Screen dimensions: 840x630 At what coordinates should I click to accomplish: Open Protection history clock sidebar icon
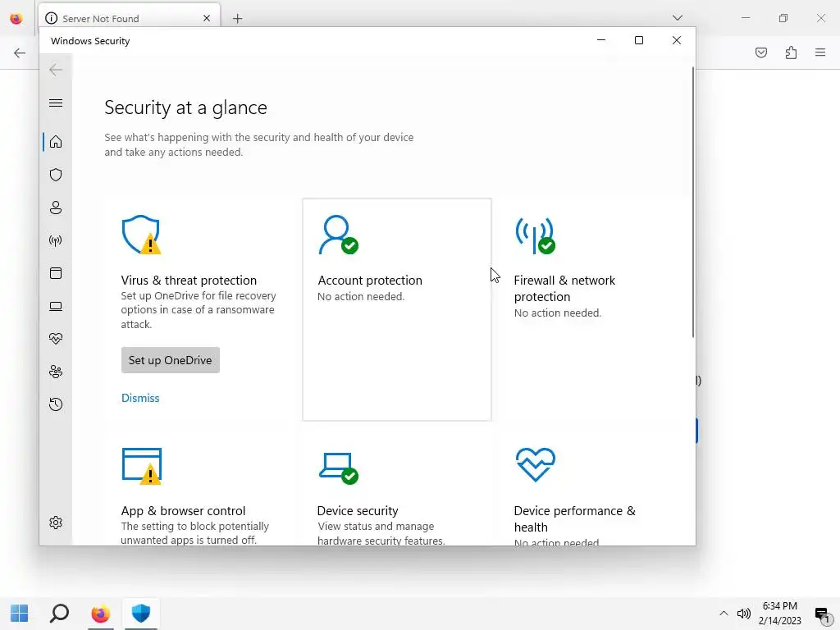coord(56,404)
